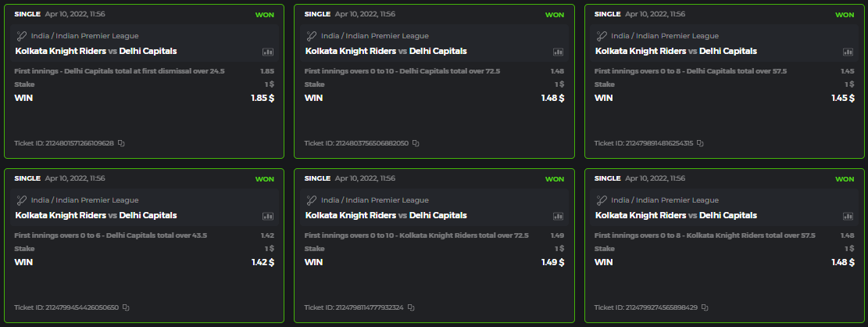Select the Delhi over 72.5 bet description
This screenshot has height=327, width=868.
pyautogui.click(x=402, y=71)
